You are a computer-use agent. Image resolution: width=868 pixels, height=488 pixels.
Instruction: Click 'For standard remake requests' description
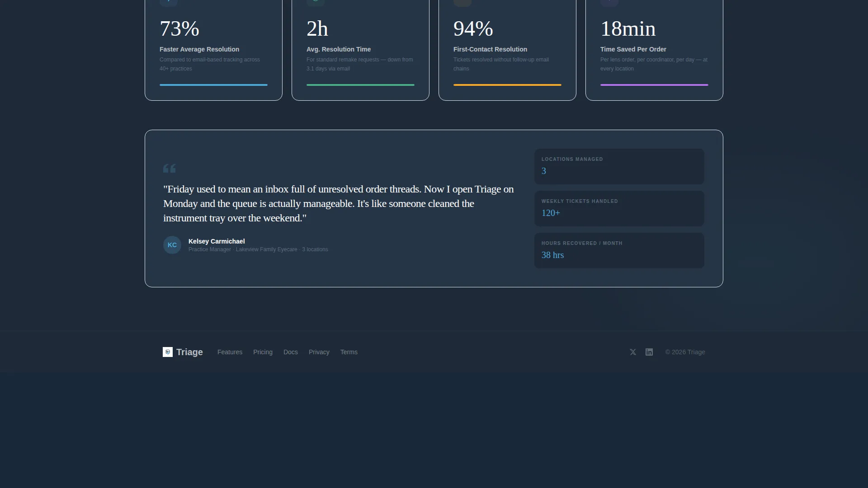point(359,64)
